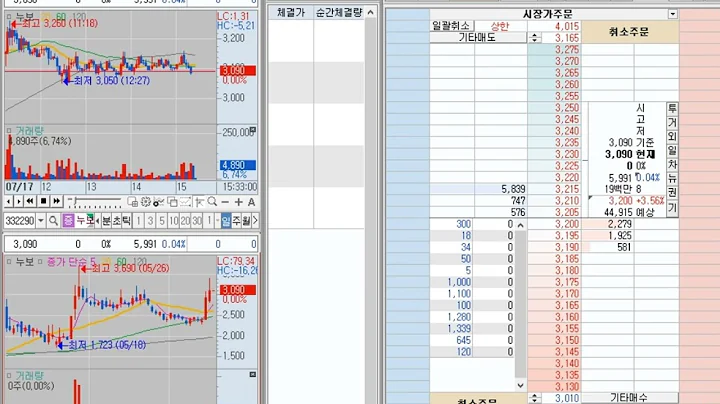Screen dimensions: 720x404
Task: Click the 기타매수 button
Action: (x=630, y=398)
